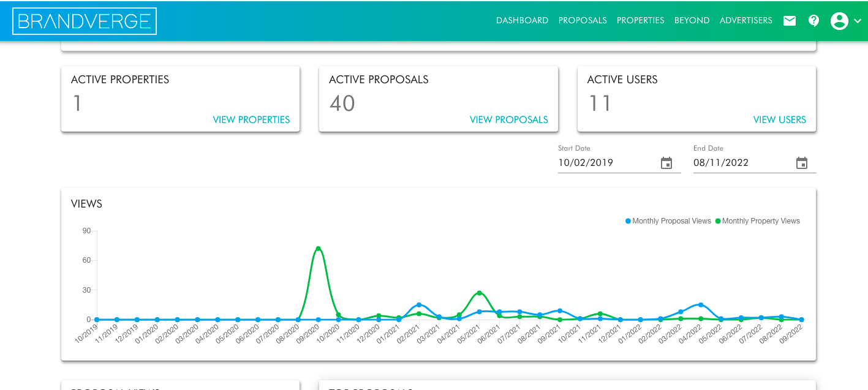Click the Active Properties count 1
The height and width of the screenshot is (390, 868).
pyautogui.click(x=77, y=103)
